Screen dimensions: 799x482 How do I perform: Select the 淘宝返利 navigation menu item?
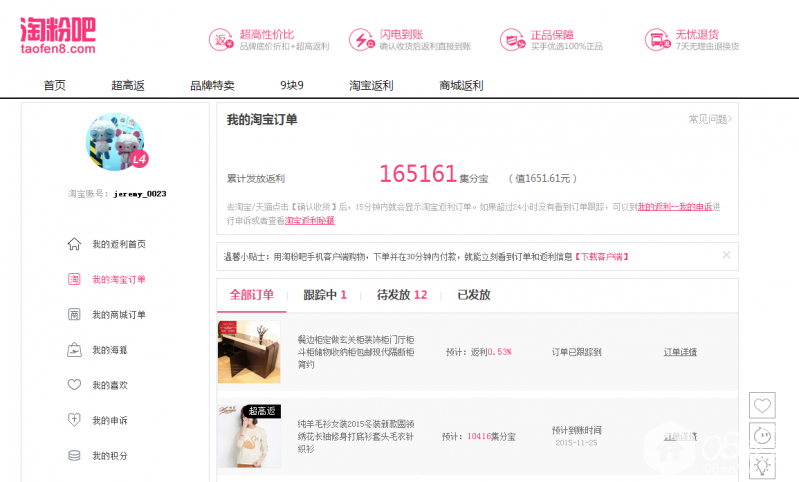pyautogui.click(x=371, y=85)
